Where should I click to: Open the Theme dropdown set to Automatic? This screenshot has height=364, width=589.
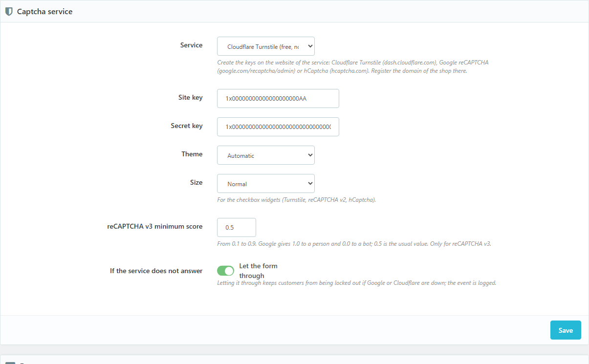pyautogui.click(x=266, y=155)
